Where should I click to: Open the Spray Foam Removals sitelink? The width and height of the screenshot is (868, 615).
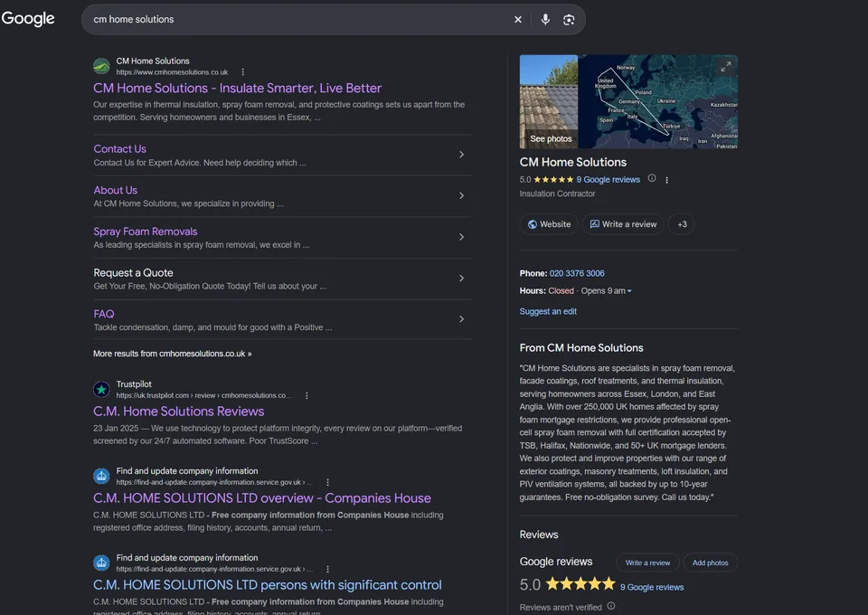click(145, 232)
